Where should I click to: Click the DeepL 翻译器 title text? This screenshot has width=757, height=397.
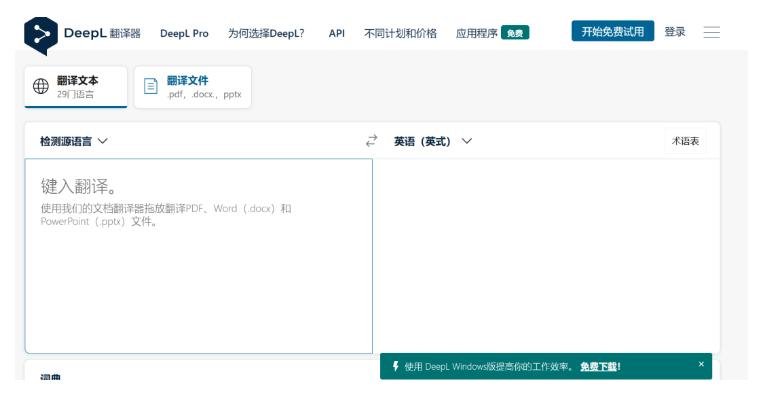coord(102,33)
